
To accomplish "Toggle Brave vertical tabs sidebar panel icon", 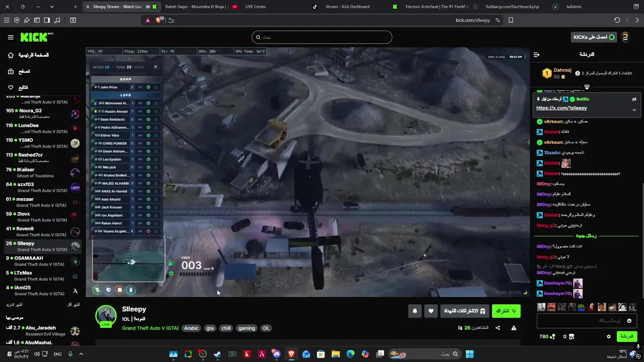I will tap(47, 20).
